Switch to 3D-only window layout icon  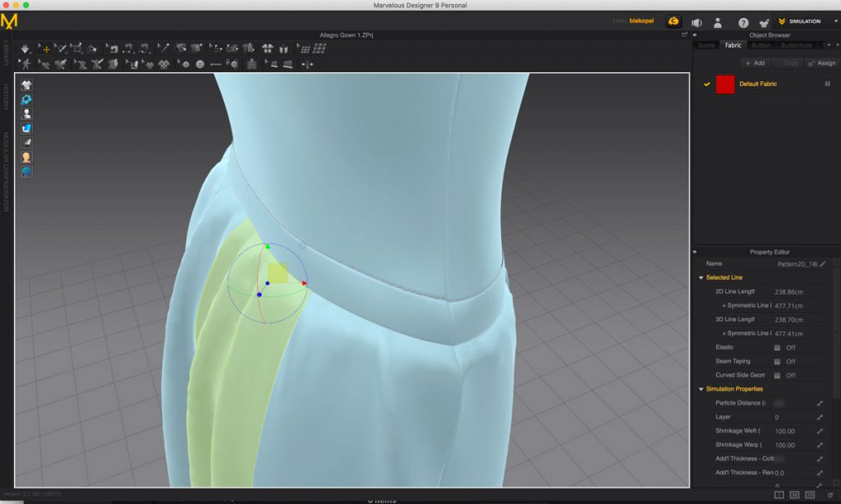794,495
